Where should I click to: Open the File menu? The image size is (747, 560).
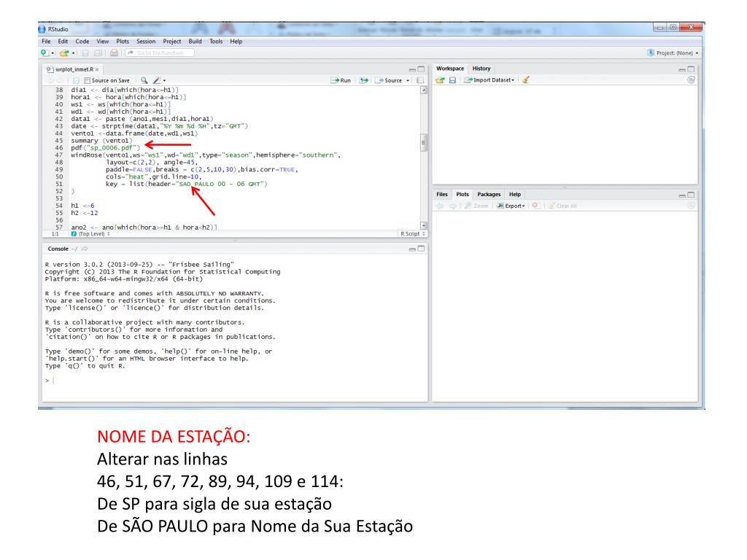(46, 42)
